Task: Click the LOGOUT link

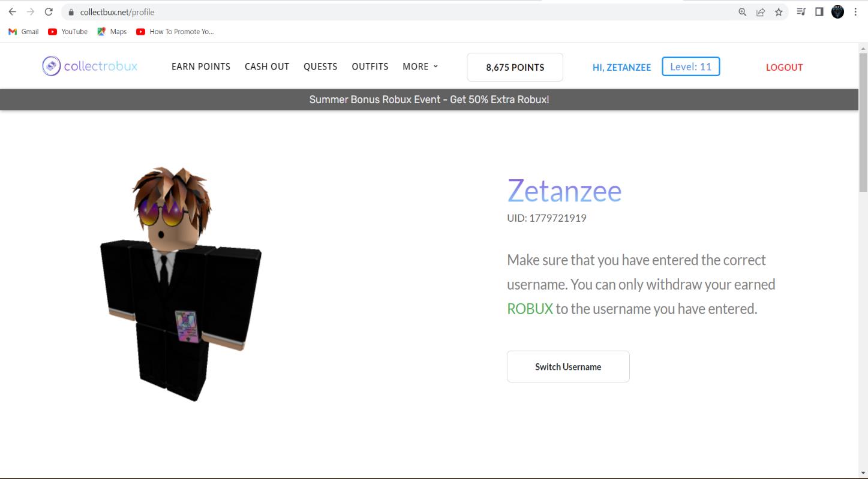Action: click(784, 68)
